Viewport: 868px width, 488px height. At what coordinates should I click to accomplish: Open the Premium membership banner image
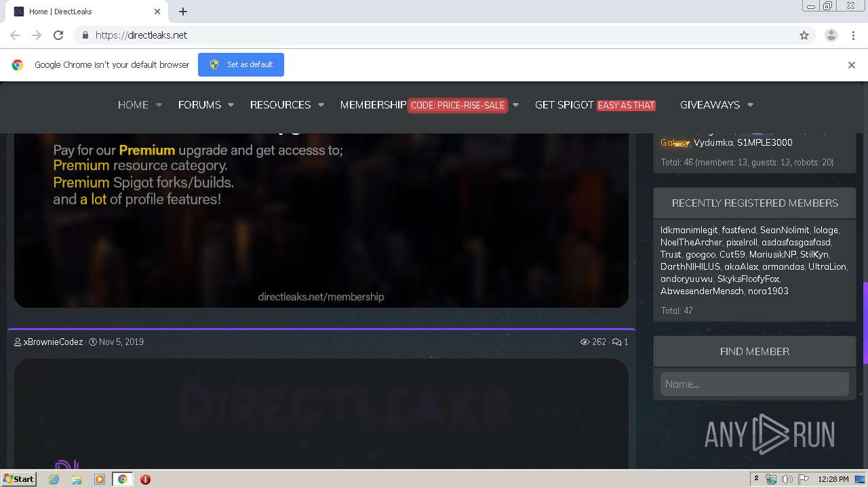click(x=321, y=220)
